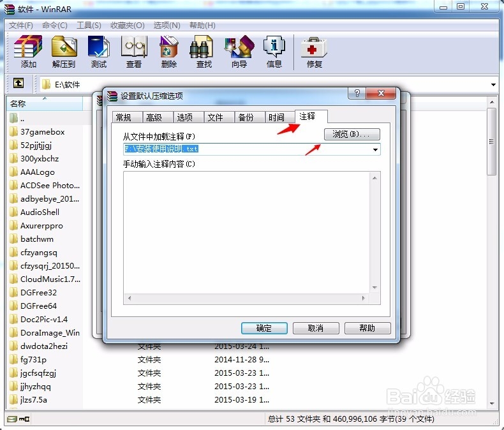The width and height of the screenshot is (504, 430).
Task: Close the default compression options dialog
Action: (382, 93)
